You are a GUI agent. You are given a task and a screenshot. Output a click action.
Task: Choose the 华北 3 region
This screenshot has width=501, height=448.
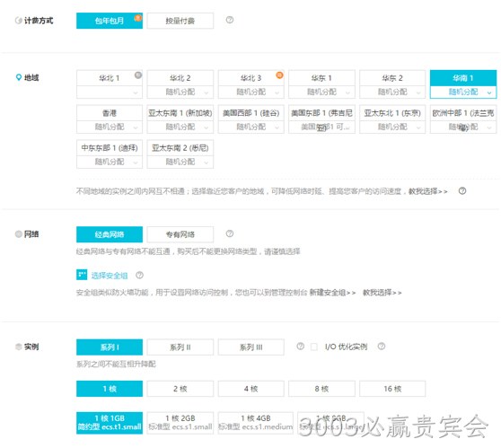click(251, 78)
